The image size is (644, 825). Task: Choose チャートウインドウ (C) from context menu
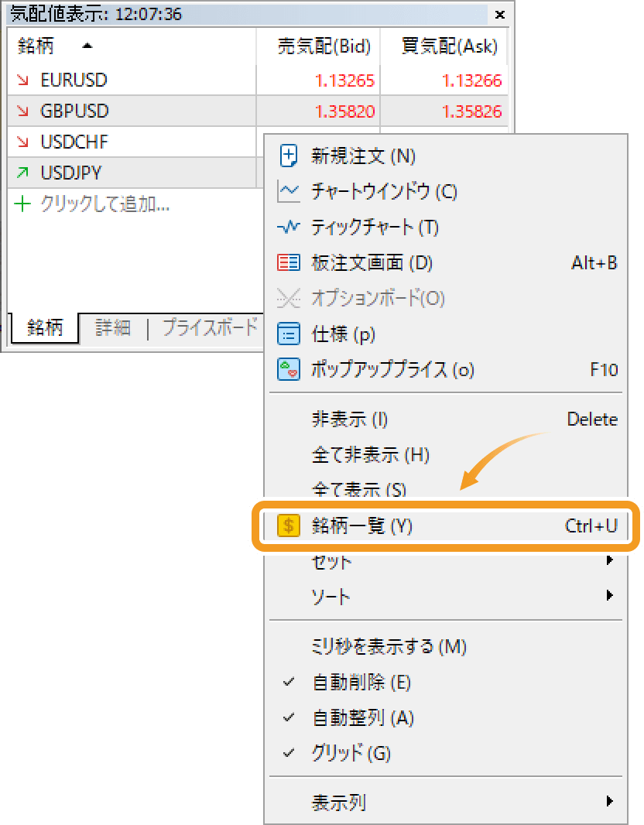(x=446, y=191)
